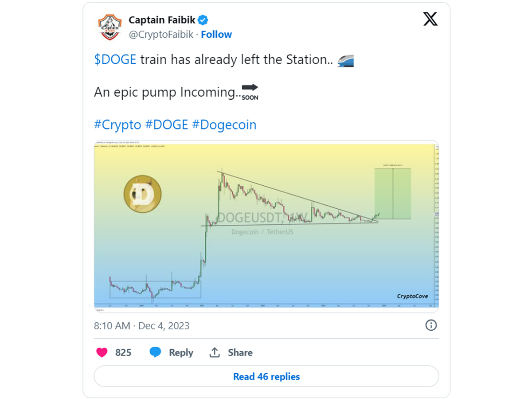
Task: Open the #Dogecoin hashtag
Action: [x=224, y=125]
